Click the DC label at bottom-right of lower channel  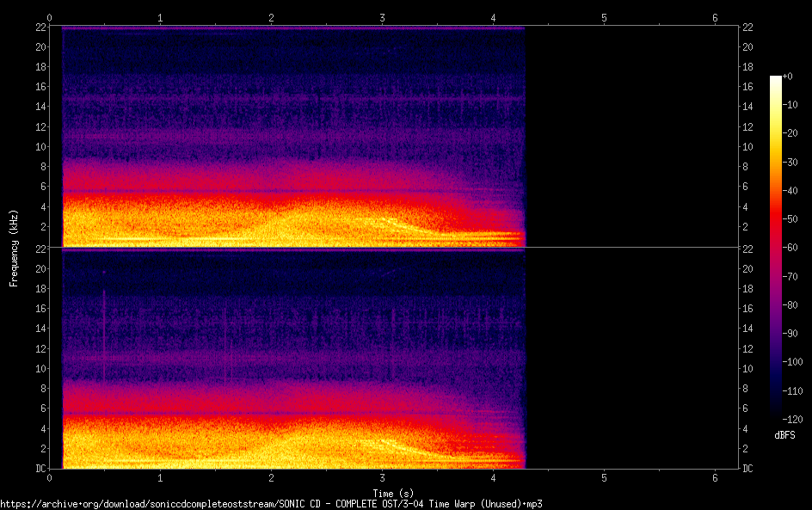tap(748, 469)
